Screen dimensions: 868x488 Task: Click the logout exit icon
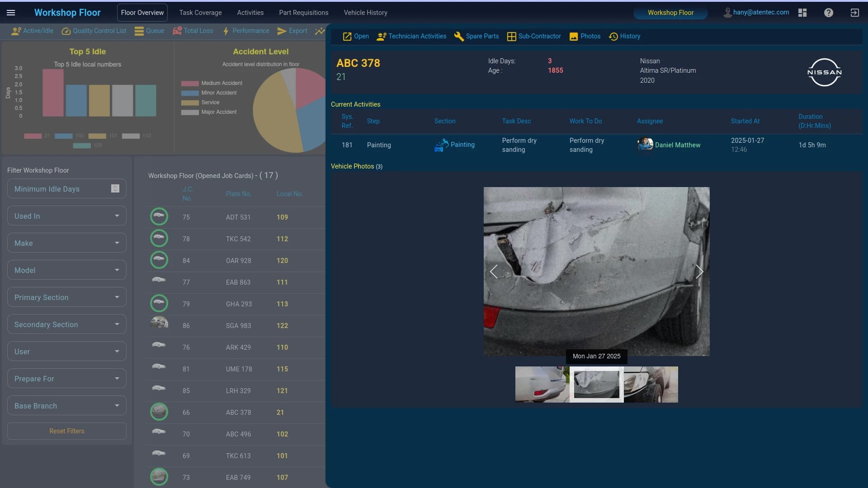point(854,13)
